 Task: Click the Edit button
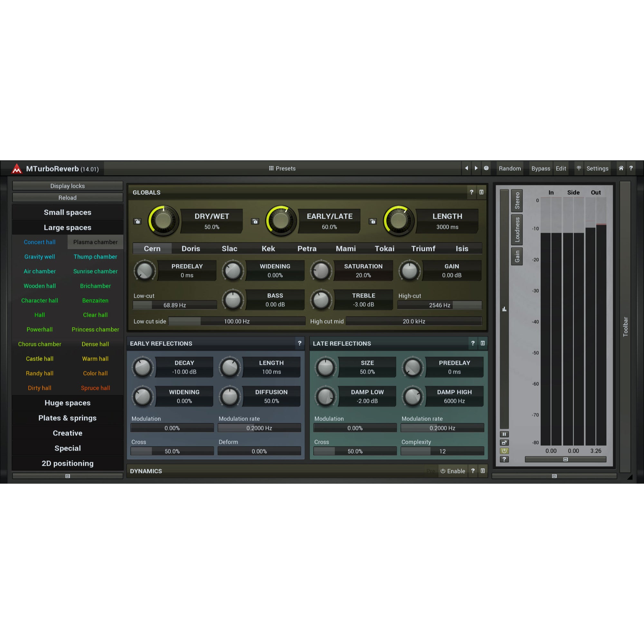561,168
